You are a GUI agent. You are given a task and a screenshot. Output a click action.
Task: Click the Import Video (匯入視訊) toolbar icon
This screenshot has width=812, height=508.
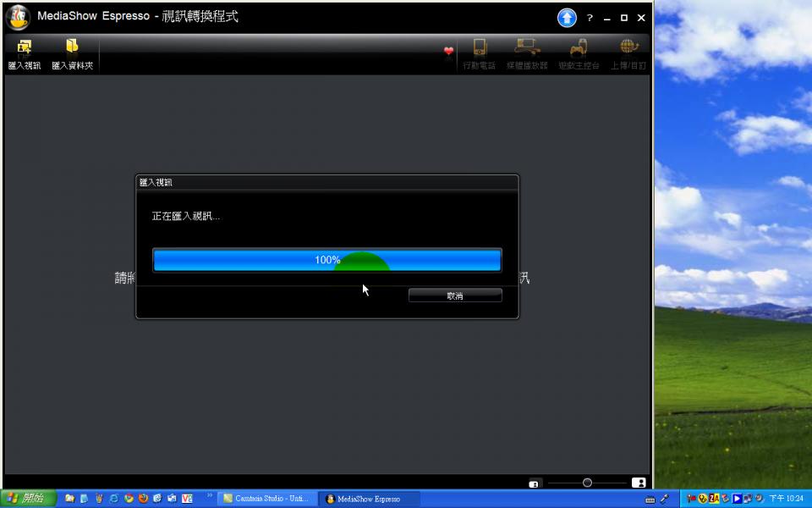[x=24, y=47]
